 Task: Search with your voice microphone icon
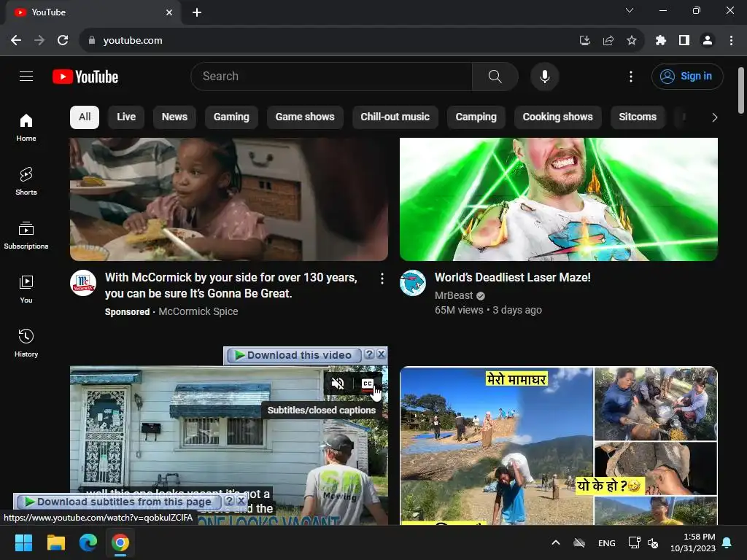tap(544, 76)
